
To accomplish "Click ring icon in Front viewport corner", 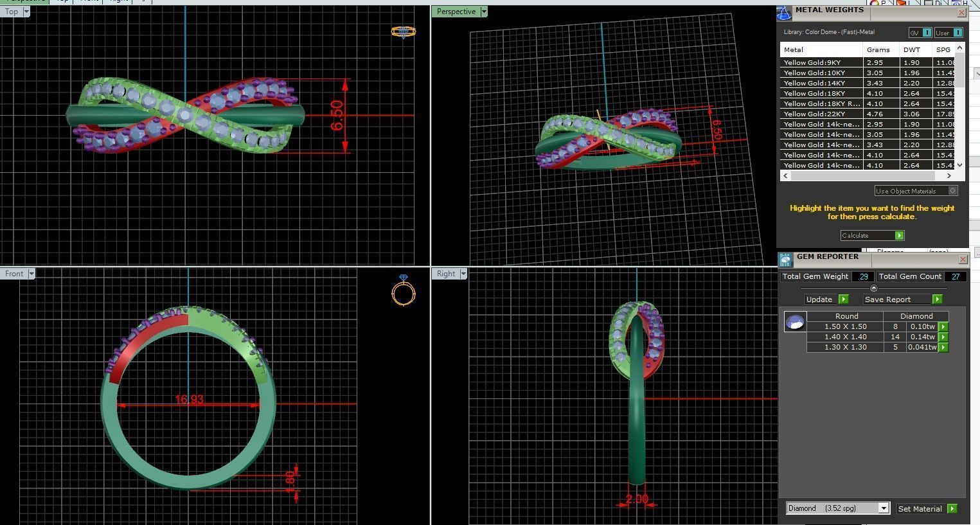I will [x=404, y=290].
